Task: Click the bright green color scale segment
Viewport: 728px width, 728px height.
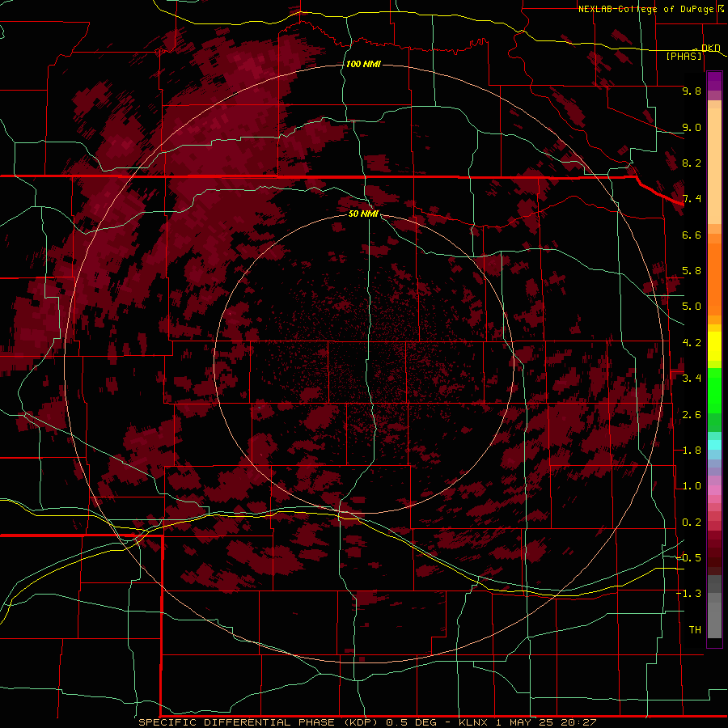Action: (714, 390)
